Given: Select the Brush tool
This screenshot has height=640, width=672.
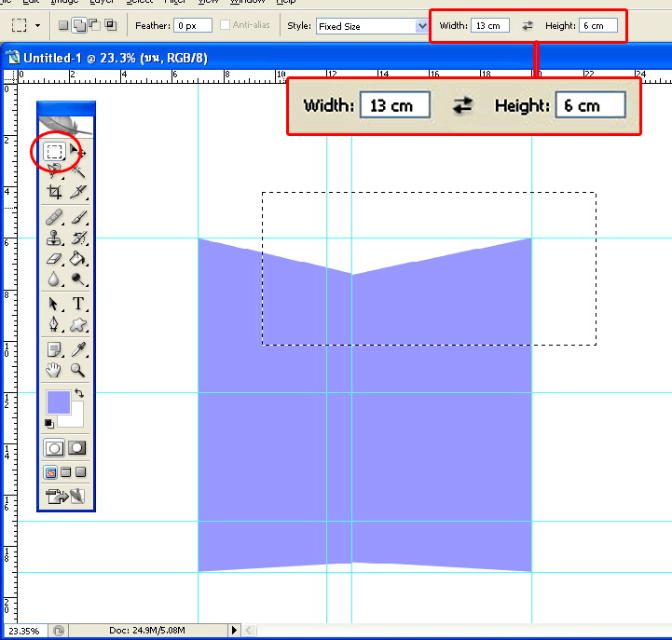Looking at the screenshot, I should pos(78,218).
